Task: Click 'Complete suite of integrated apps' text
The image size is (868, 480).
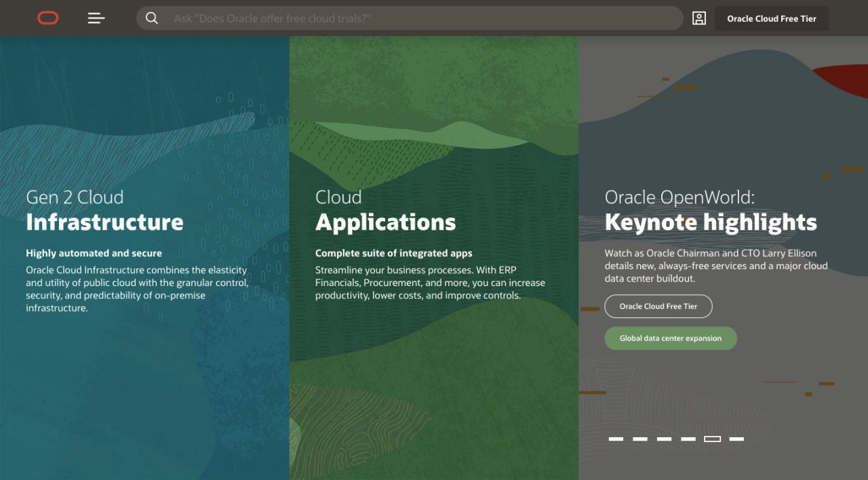Action: point(393,254)
